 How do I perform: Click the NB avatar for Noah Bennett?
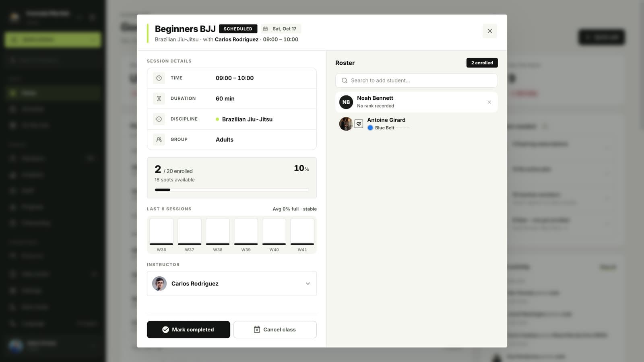[346, 102]
